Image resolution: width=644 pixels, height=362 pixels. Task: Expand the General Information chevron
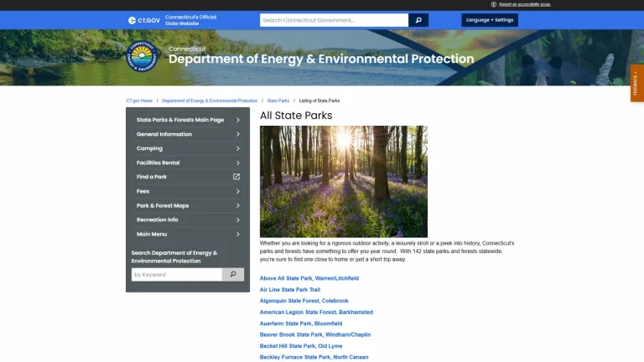pos(238,134)
